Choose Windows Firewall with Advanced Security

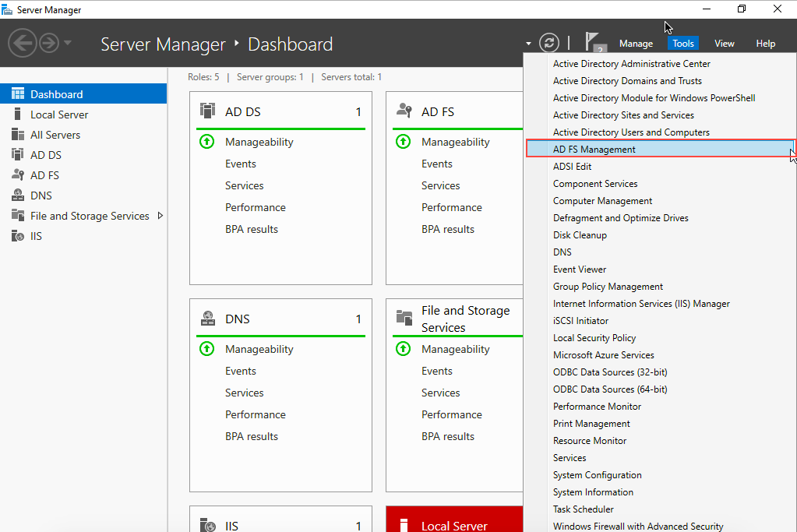[x=638, y=527]
